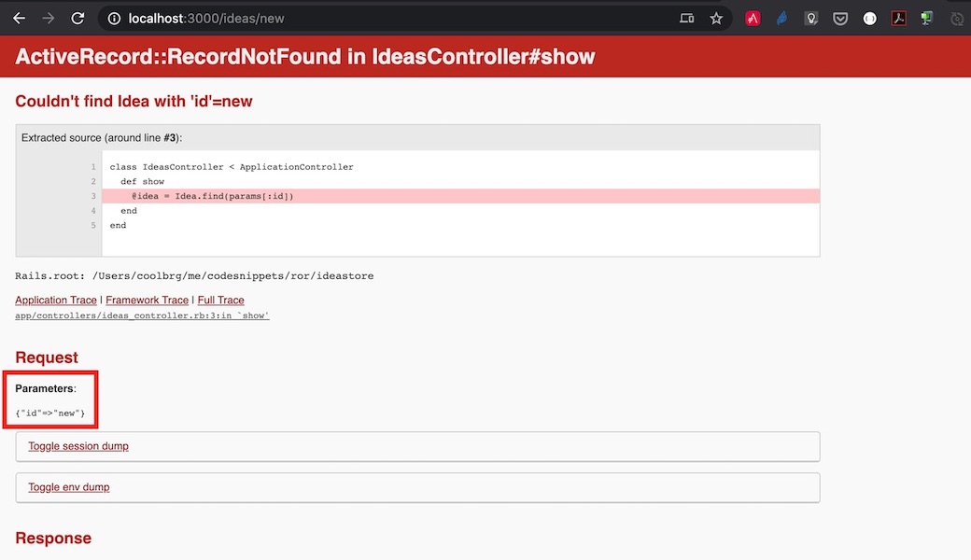Bookmark this page with the star icon

(716, 18)
